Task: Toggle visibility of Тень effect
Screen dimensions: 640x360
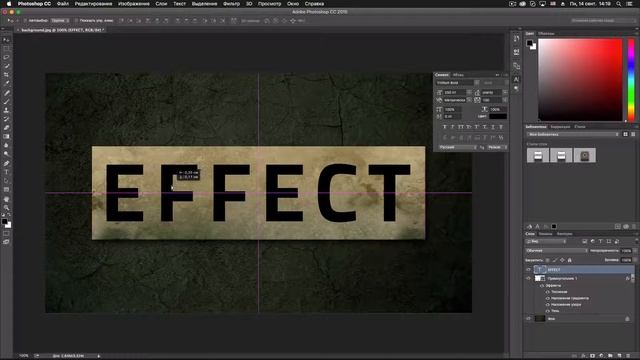Action: tap(548, 311)
